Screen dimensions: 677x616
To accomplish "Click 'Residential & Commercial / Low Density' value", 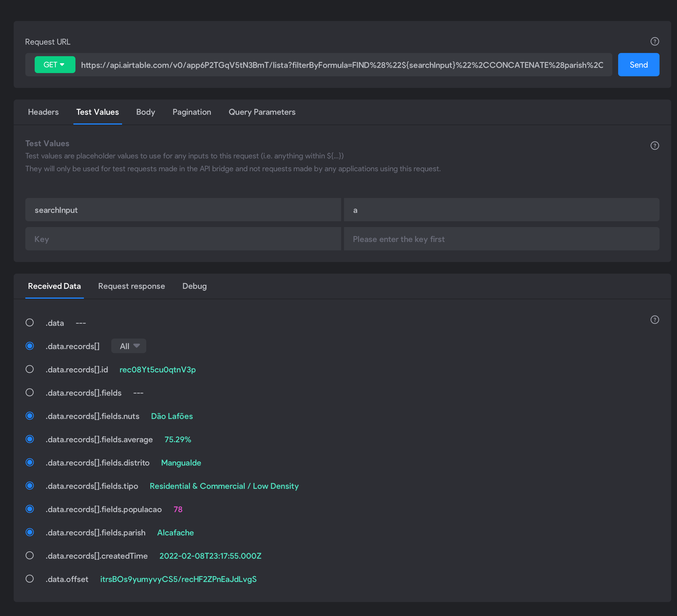I will [x=224, y=486].
